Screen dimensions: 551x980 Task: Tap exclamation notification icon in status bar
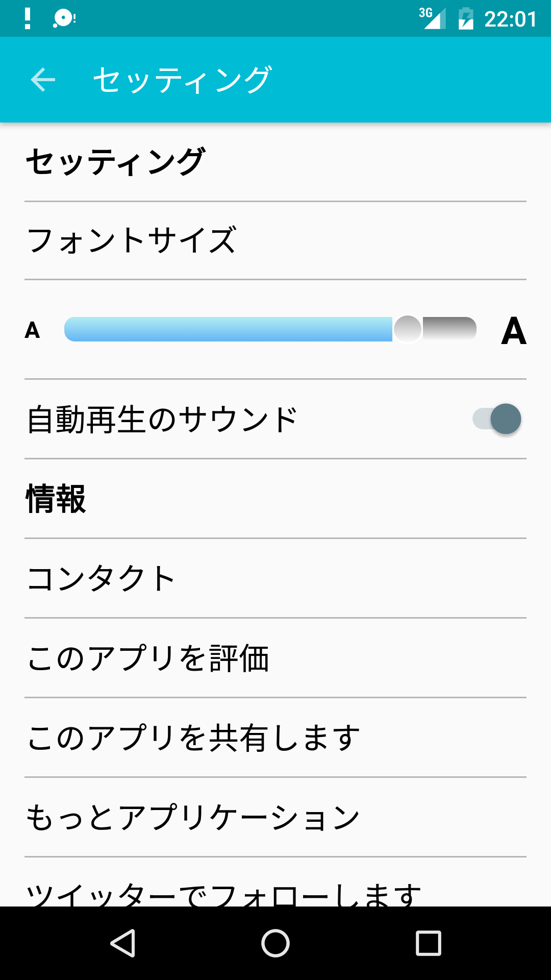pos(28,19)
